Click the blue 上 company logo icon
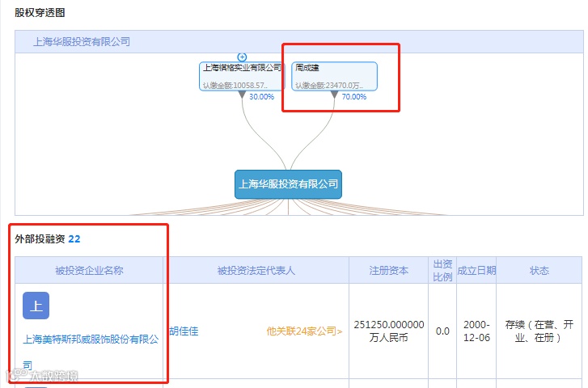The height and width of the screenshot is (388, 588). [x=36, y=306]
